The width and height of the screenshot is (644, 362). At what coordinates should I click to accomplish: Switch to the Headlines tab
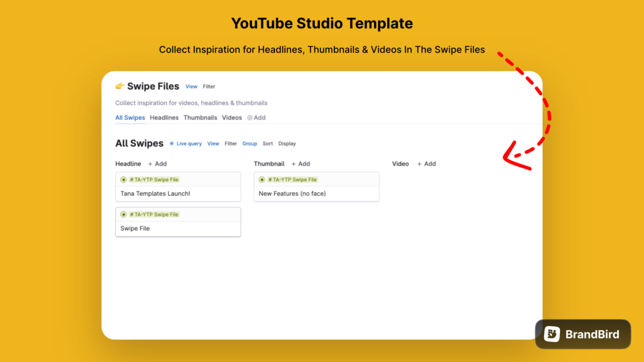pos(164,117)
